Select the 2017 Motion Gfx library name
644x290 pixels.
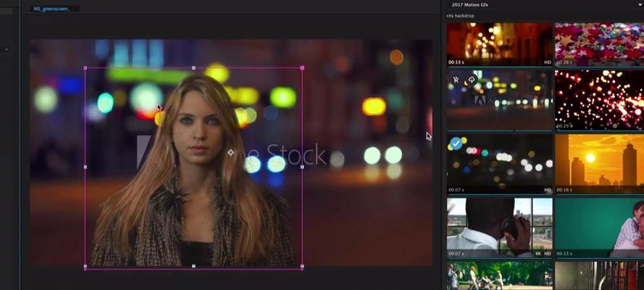(470, 4)
